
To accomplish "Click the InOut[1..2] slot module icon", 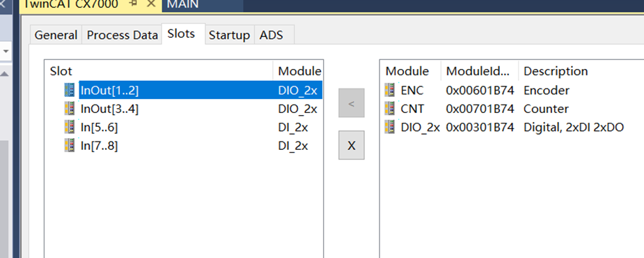I will [x=70, y=90].
